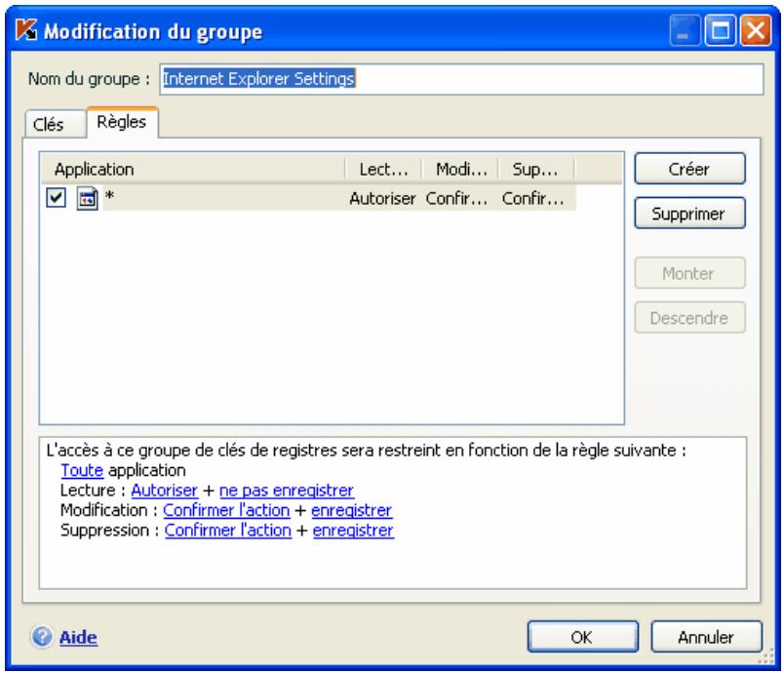Screen dimensions: 784x673
Task: Click the Confir... cell under Modi... column
Action: point(456,198)
